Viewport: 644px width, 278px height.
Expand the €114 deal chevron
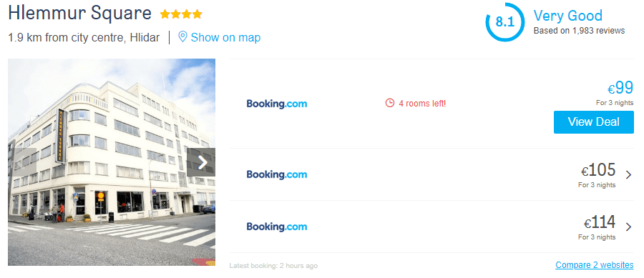tap(628, 227)
